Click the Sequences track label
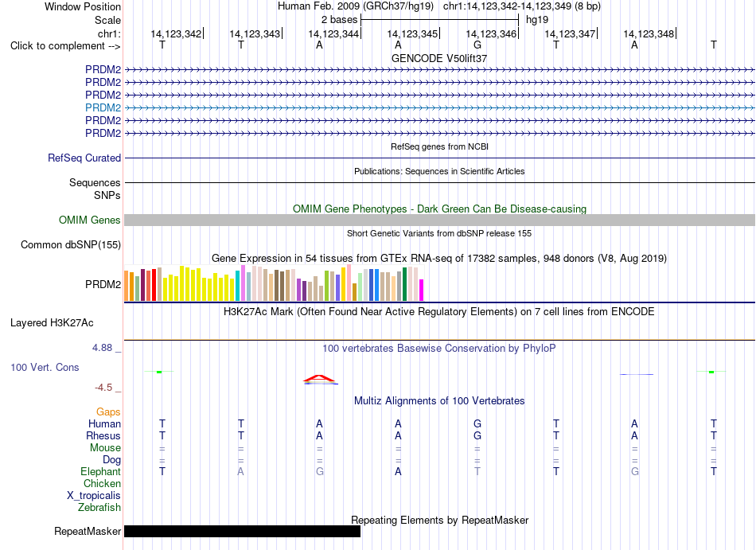 click(95, 183)
